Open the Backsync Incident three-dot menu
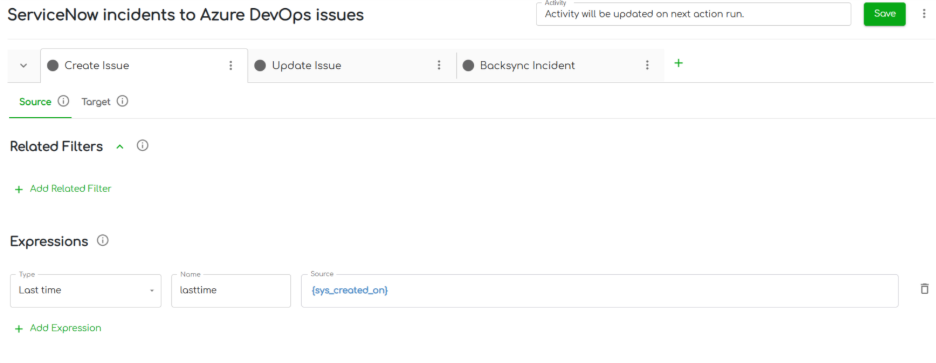 point(647,65)
